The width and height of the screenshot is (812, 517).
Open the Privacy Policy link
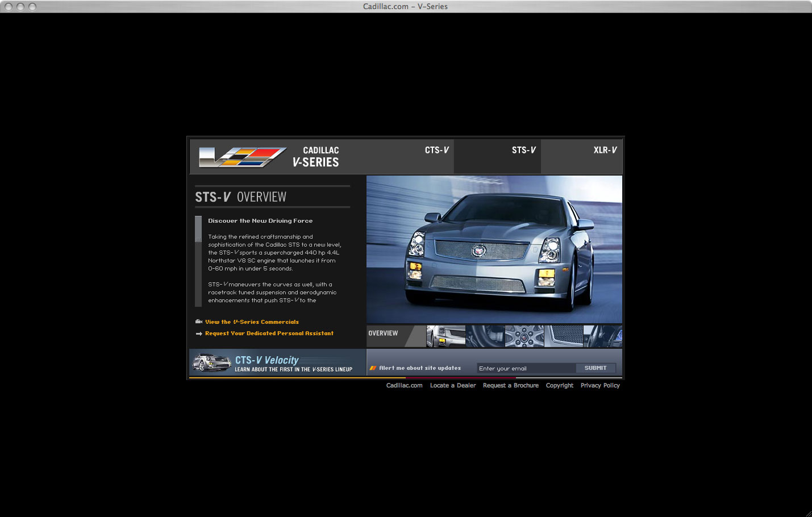(600, 385)
